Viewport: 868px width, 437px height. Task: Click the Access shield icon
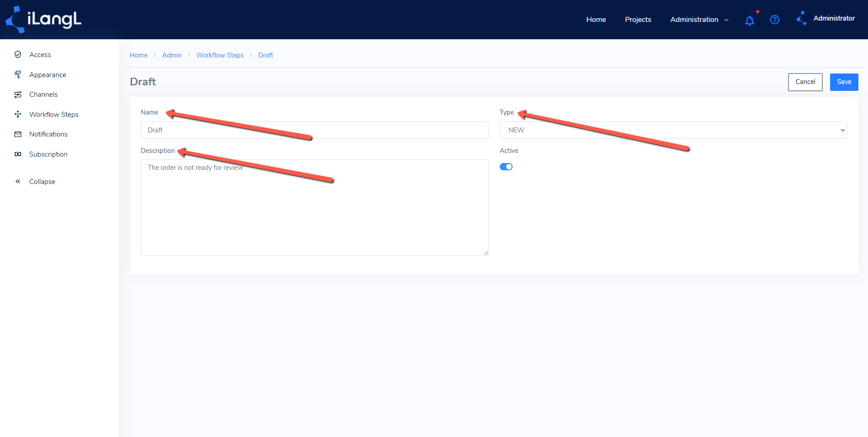coord(18,54)
